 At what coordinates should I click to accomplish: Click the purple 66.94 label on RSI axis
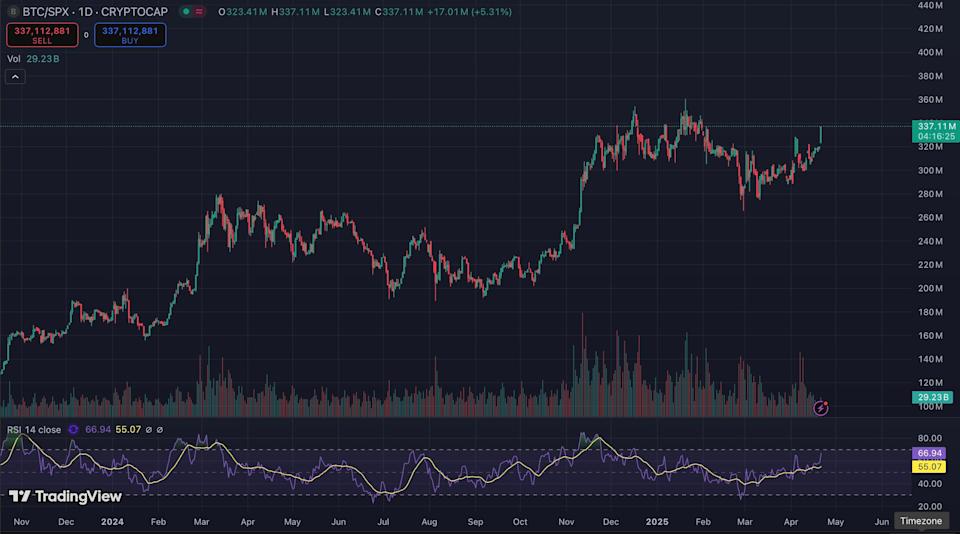[929, 453]
